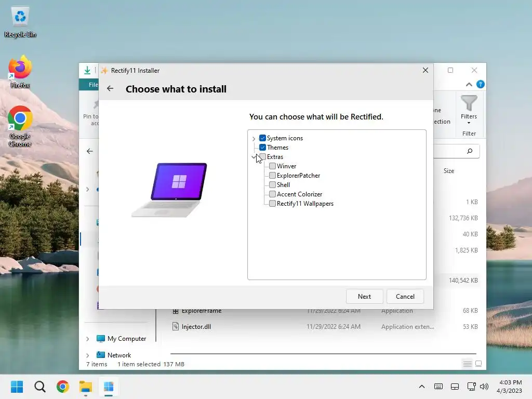Viewport: 532px width, 399px height.
Task: Select the Themes tree label
Action: (x=277, y=147)
